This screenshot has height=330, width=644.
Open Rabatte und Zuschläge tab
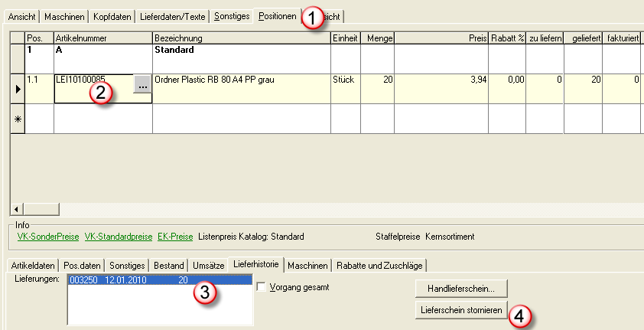[380, 266]
